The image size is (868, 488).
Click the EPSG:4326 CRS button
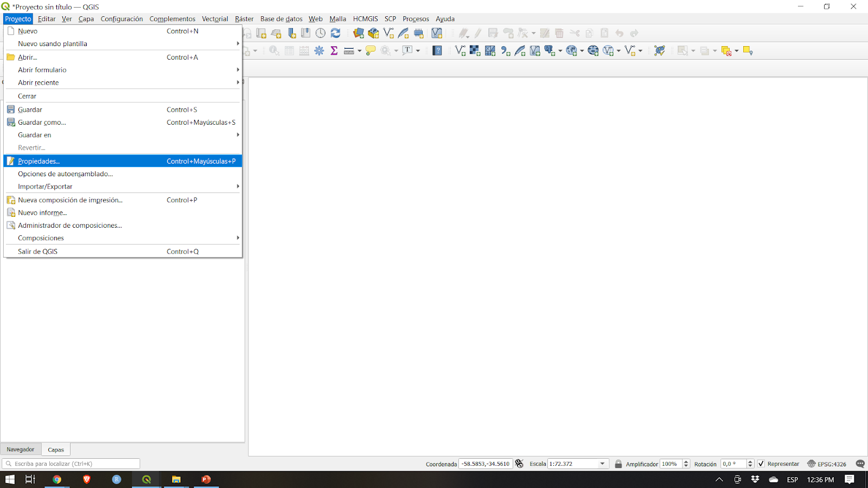[x=827, y=464]
